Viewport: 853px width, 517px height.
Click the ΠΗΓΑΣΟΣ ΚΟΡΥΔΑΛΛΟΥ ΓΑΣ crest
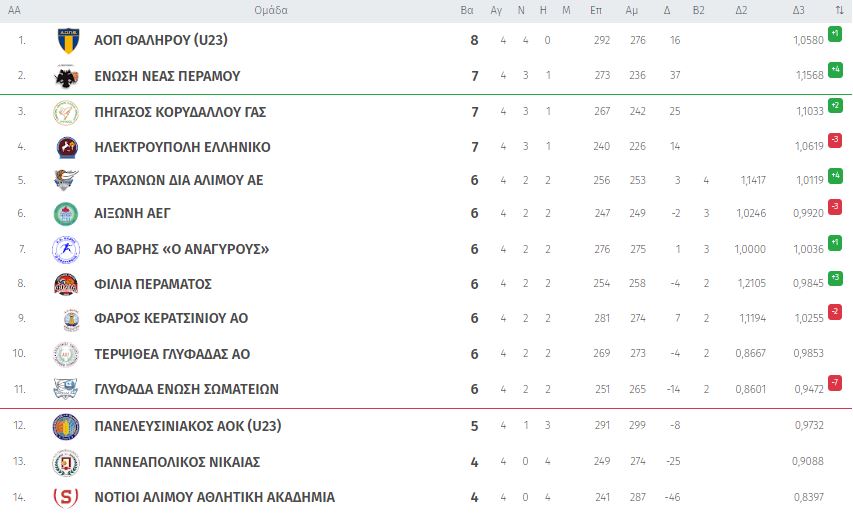66,112
